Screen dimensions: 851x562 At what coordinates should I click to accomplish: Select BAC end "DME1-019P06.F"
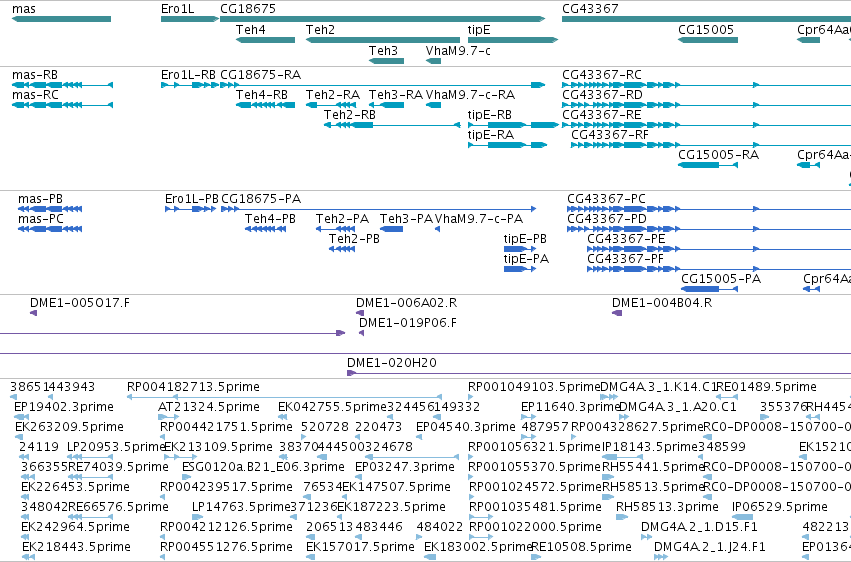408,323
